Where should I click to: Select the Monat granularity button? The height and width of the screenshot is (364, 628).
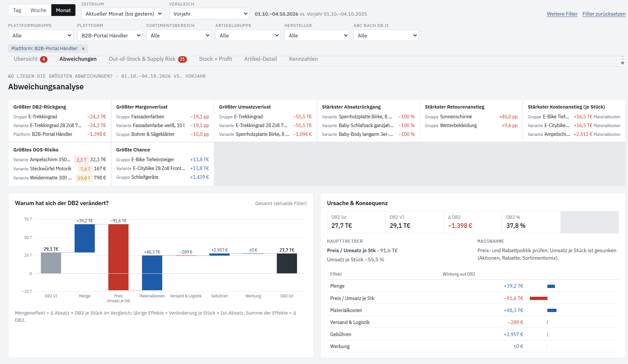(x=63, y=10)
